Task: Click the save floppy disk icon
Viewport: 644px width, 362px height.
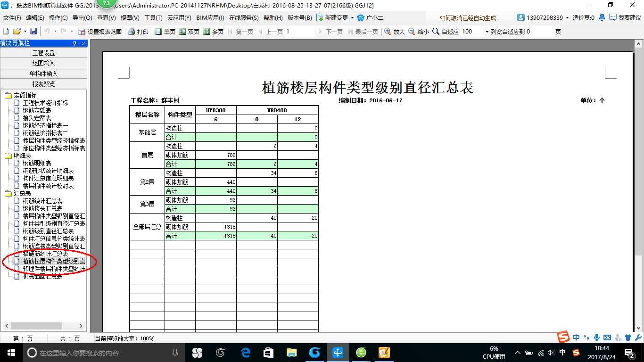Action: [33, 32]
